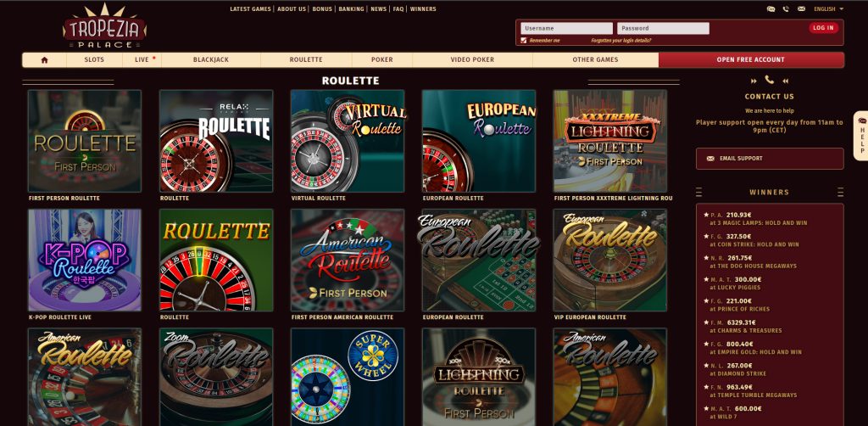Screen dimensions: 868x426
Task: Select the Video Poker menu tab
Action: coord(472,60)
